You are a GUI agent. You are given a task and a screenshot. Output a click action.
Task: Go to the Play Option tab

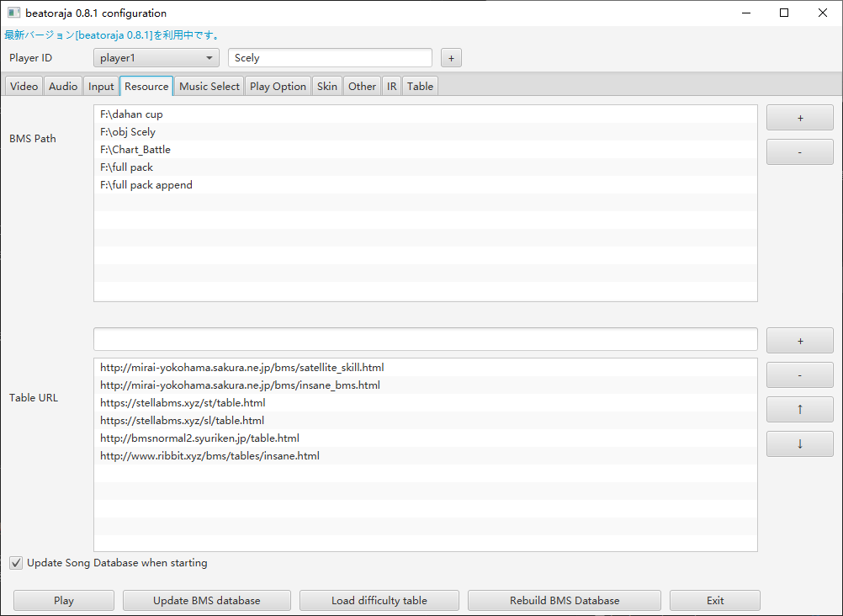pos(278,86)
